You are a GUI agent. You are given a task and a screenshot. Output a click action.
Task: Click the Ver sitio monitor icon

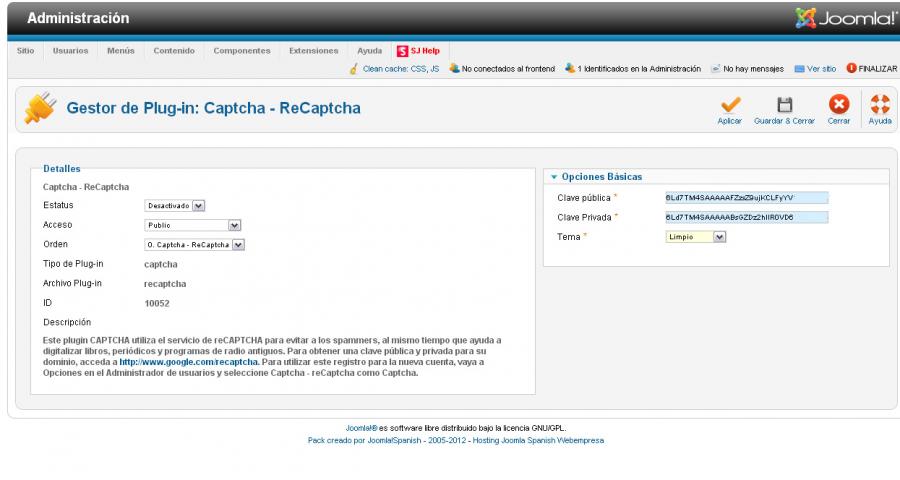coord(799,69)
